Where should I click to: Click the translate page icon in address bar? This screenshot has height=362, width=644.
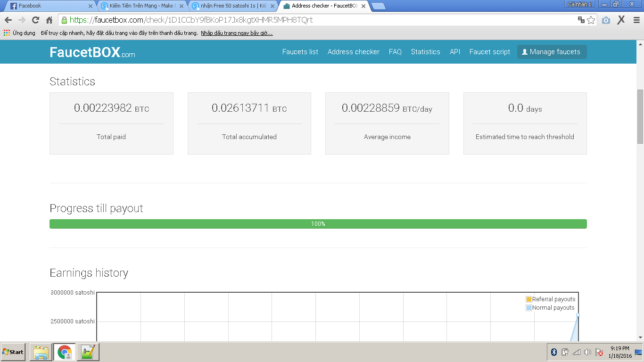pyautogui.click(x=581, y=20)
